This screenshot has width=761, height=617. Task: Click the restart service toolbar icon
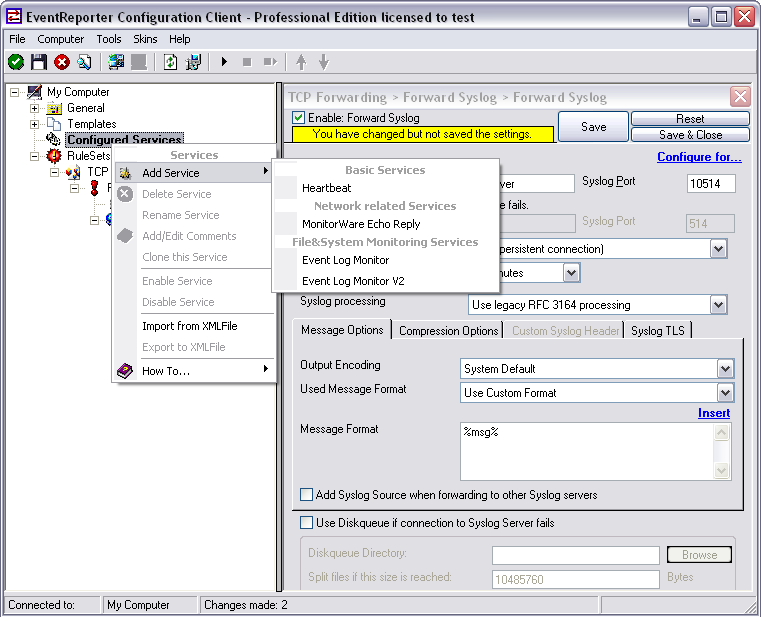(x=270, y=62)
